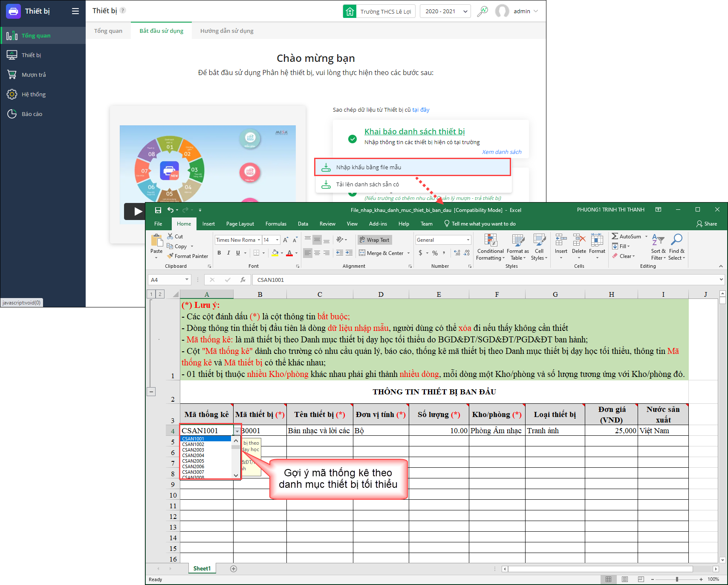Click the Merge & Center button
This screenshot has height=585, width=728.
tap(381, 253)
